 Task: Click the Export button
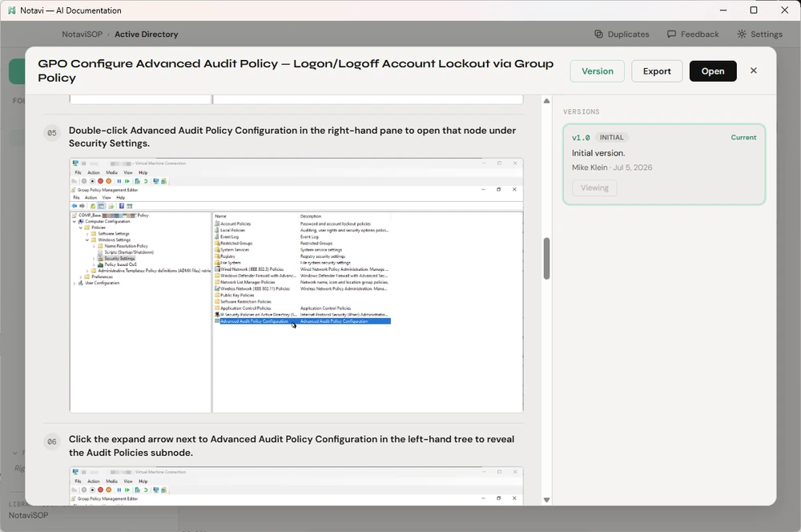click(x=657, y=71)
